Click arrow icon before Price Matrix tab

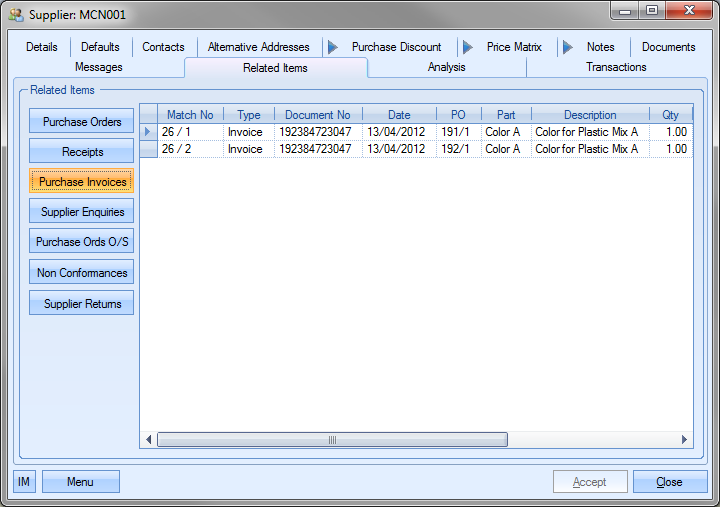pos(467,47)
